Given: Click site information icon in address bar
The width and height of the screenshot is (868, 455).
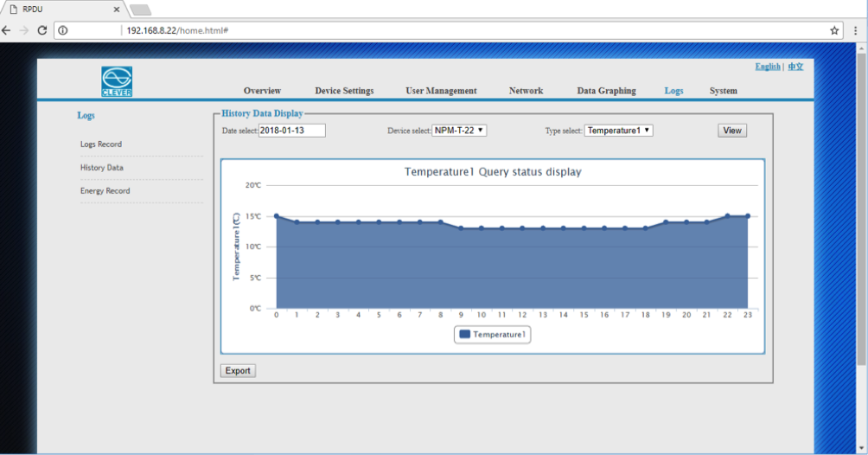Looking at the screenshot, I should [x=63, y=30].
